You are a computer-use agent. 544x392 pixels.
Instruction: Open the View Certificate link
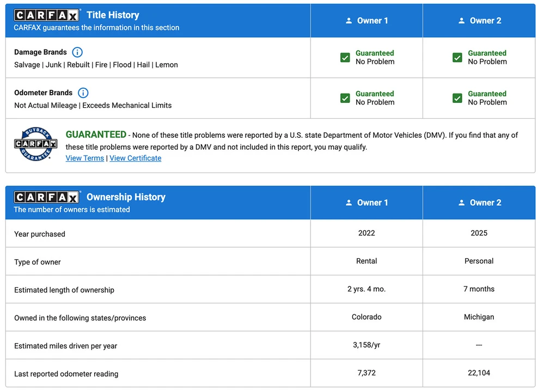click(135, 158)
